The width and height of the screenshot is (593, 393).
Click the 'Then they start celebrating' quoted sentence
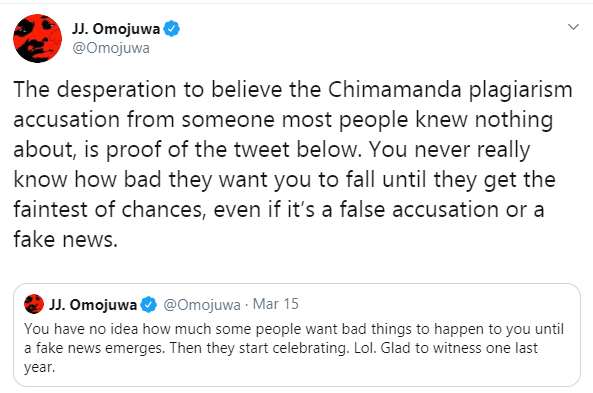pyautogui.click(x=259, y=348)
